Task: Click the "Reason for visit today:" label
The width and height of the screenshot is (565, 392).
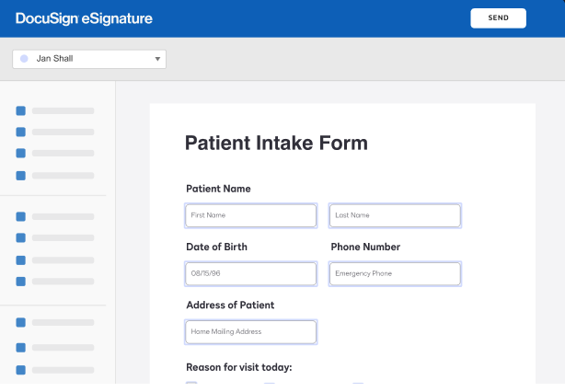Action: coord(239,367)
